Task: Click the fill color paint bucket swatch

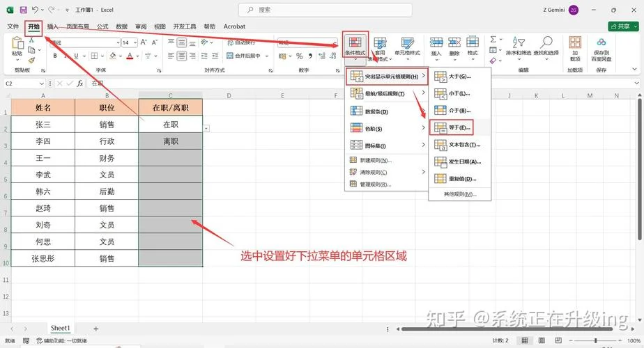Action: (113, 56)
